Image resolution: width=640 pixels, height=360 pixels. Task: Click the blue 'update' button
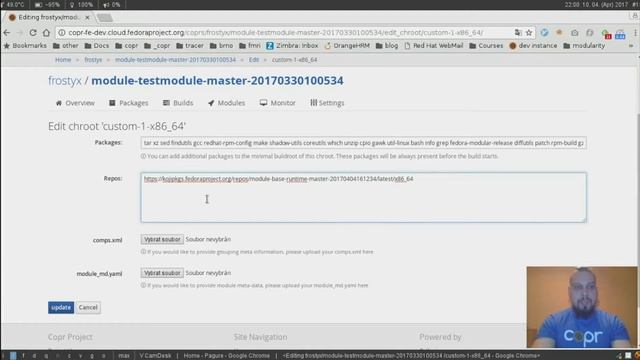[x=61, y=307]
